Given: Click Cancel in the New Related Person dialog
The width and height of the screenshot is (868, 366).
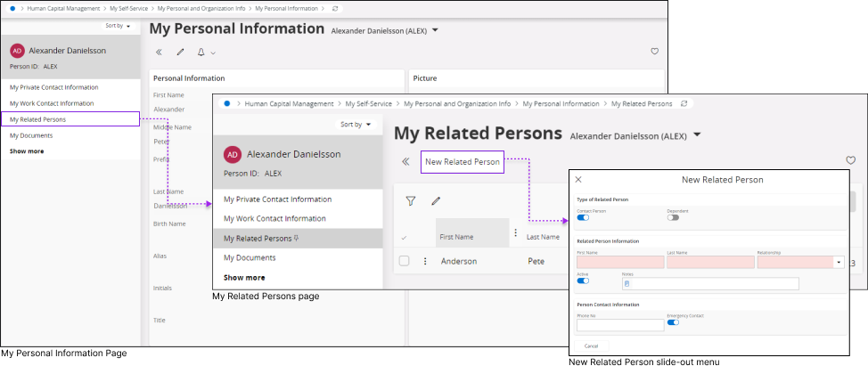Looking at the screenshot, I should coord(591,346).
